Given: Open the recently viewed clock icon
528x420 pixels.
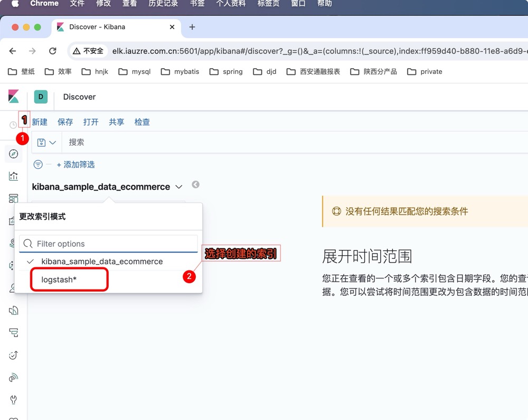Looking at the screenshot, I should coord(13,125).
